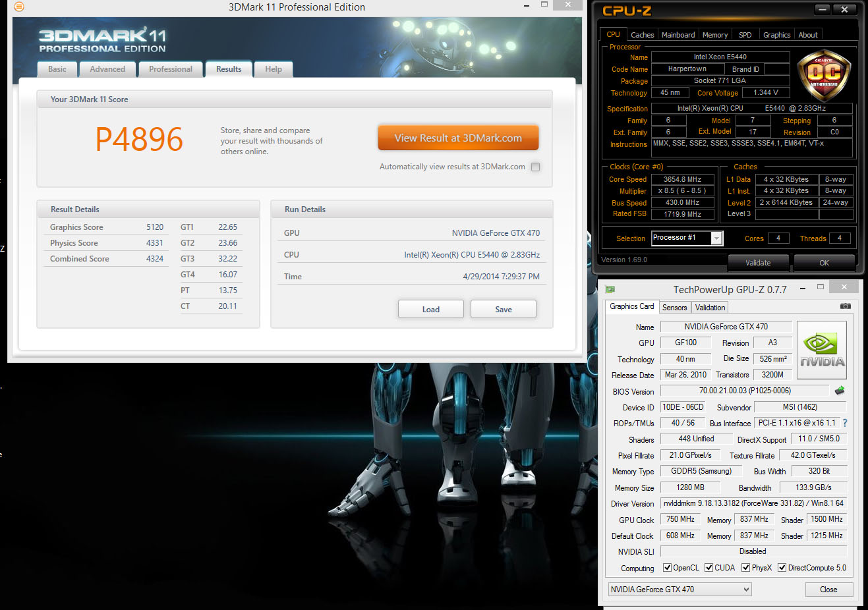Click View Result at 3DMark.com

458,138
